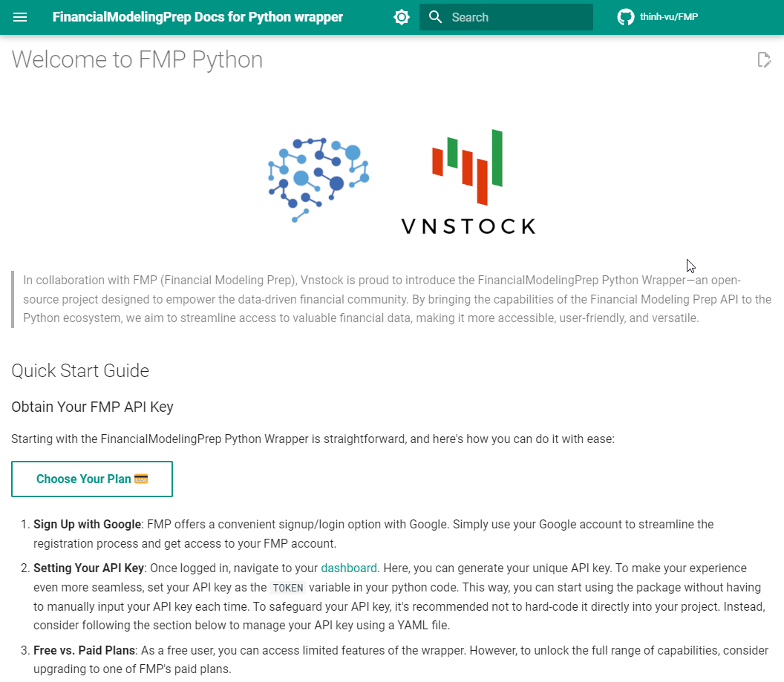Click the Free vs. Paid Plans step title
The height and width of the screenshot is (682, 784).
tap(84, 650)
